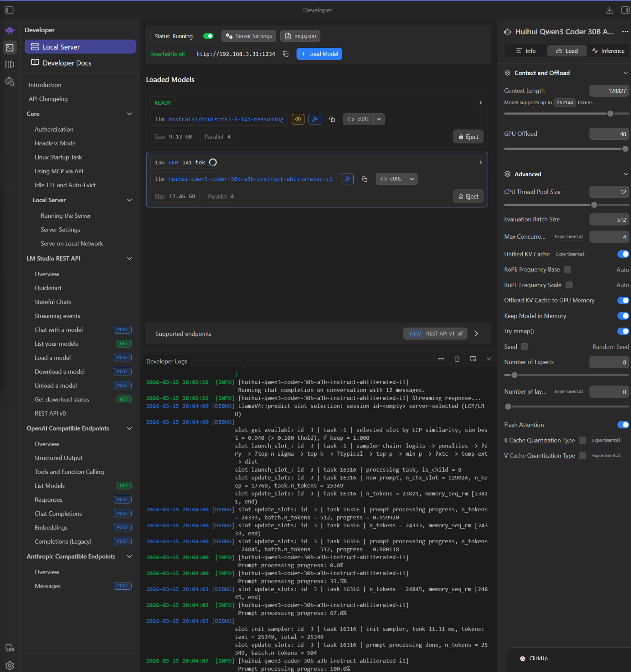Screen dimensions: 631x672
Task: Click the Load Model button
Action: (319, 54)
